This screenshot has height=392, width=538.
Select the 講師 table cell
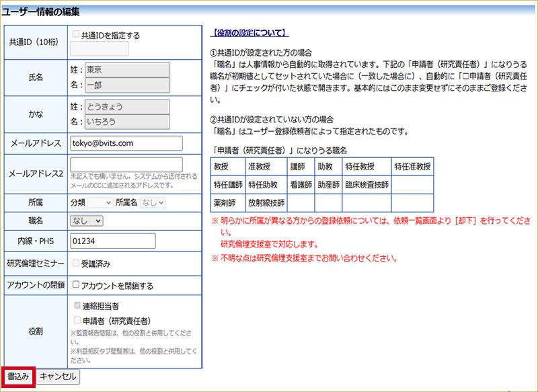tap(301, 167)
